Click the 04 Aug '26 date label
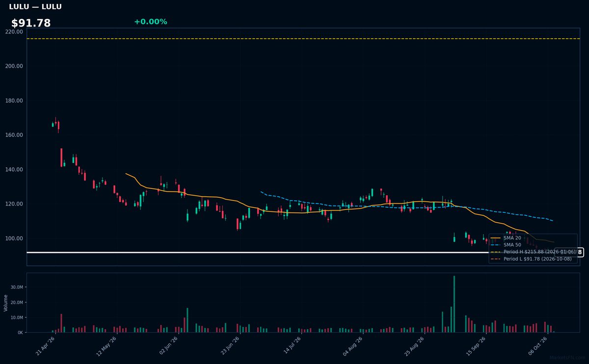 [x=353, y=346]
